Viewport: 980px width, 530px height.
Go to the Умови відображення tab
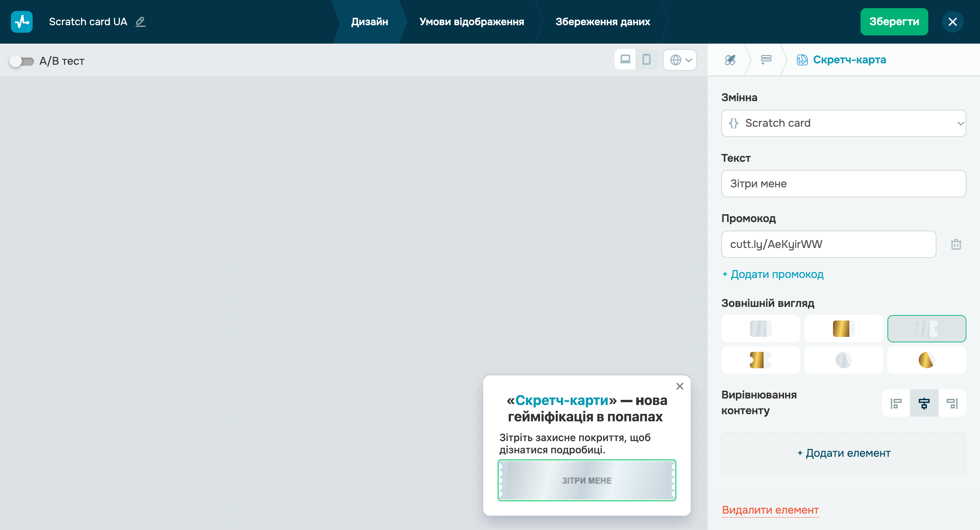click(471, 22)
